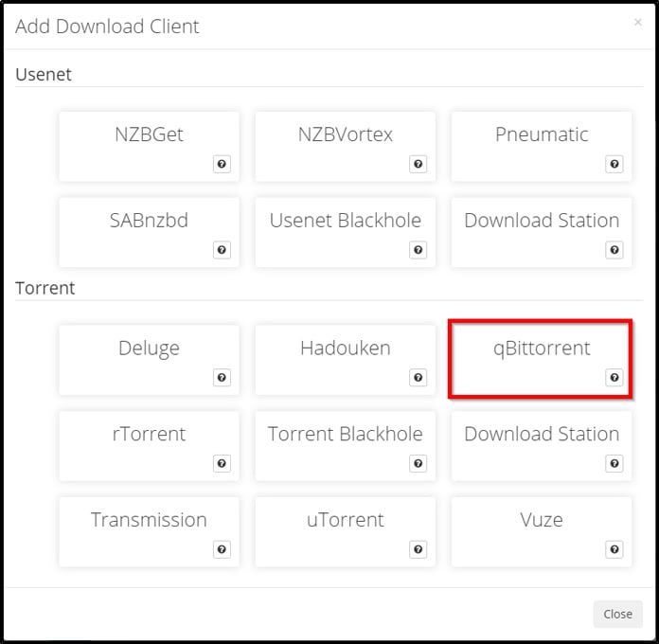659x644 pixels.
Task: Choose the qBittorrent client card
Action: tap(542, 360)
